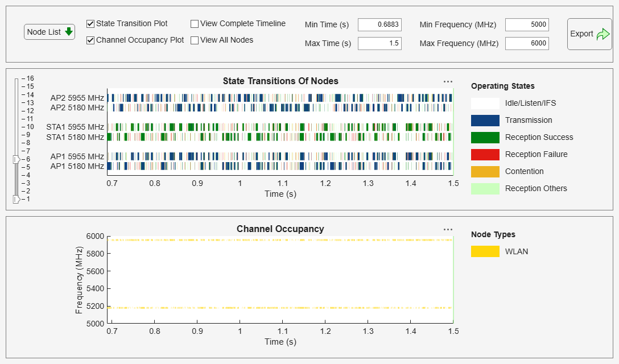Click the 6000 frequency axis tick
This screenshot has height=364, width=619.
click(x=95, y=237)
